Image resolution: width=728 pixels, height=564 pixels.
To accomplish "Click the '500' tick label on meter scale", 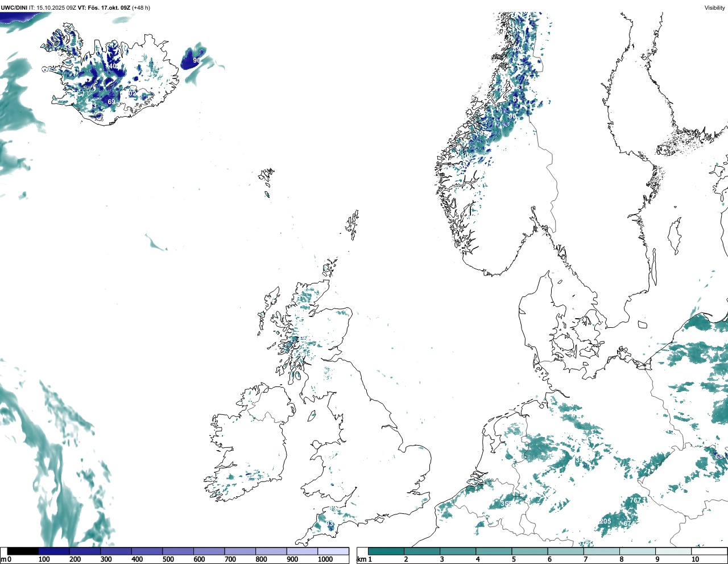I will click(168, 559).
